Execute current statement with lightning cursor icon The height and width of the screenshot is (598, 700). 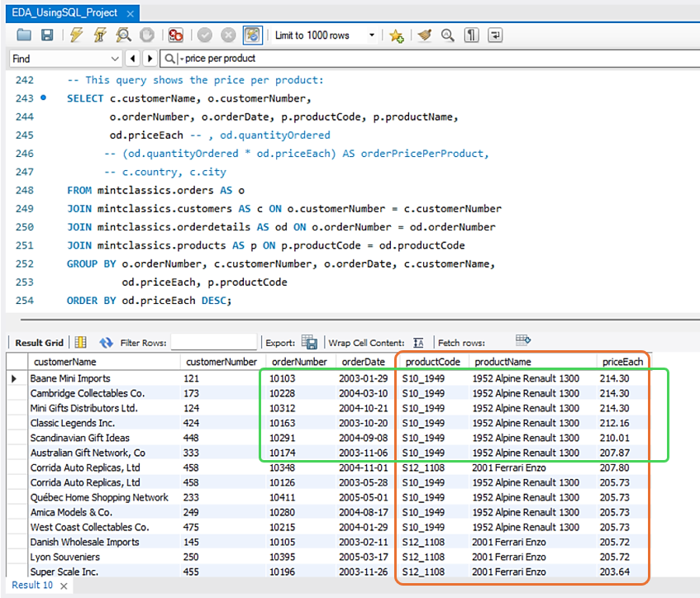click(99, 35)
